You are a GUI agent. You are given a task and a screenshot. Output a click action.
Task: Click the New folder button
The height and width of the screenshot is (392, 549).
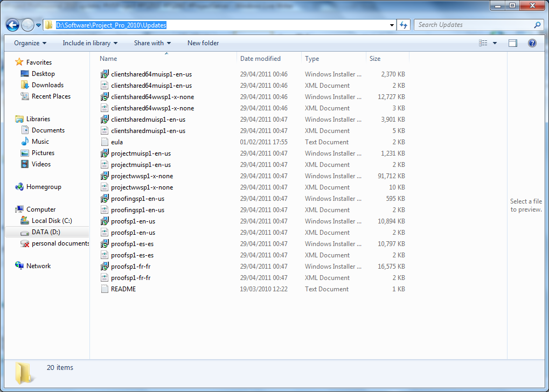pos(203,43)
